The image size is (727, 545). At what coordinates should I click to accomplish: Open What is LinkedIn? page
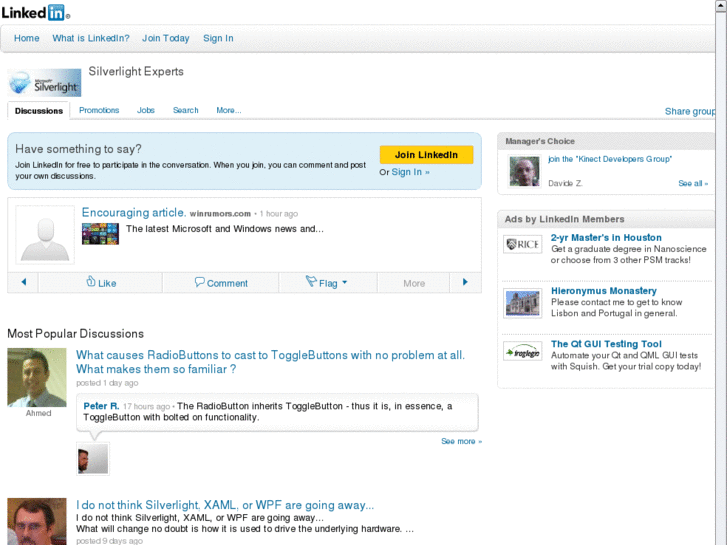point(91,38)
